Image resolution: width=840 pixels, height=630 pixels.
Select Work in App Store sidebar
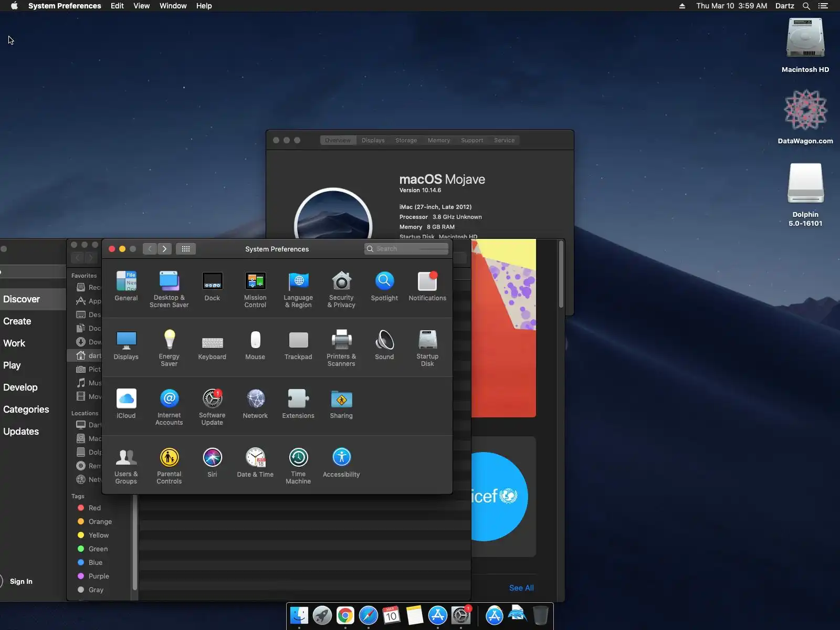[33, 343]
